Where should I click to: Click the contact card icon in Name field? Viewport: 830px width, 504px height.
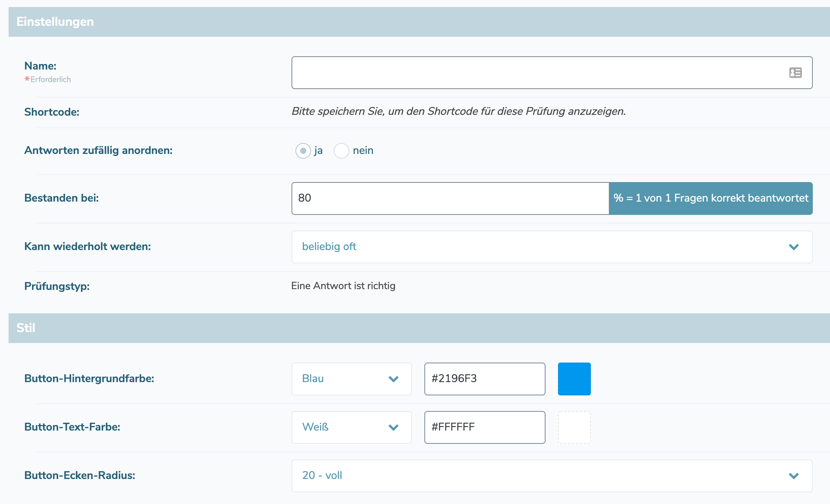point(795,73)
